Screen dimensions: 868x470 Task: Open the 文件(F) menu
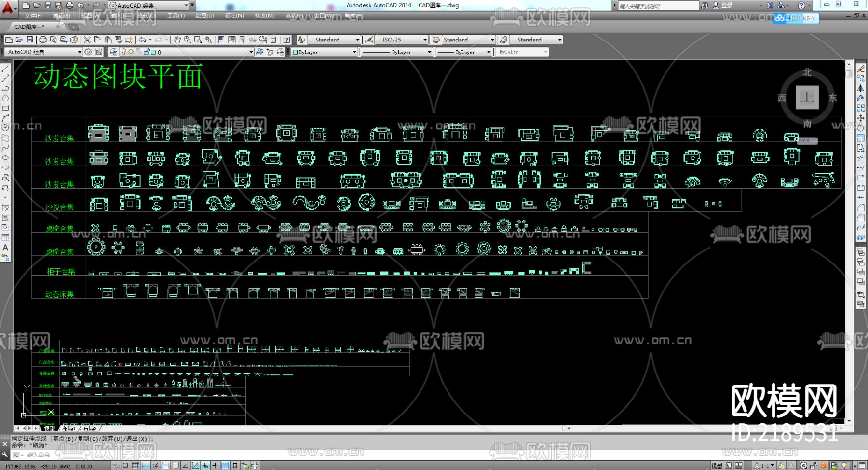point(33,16)
